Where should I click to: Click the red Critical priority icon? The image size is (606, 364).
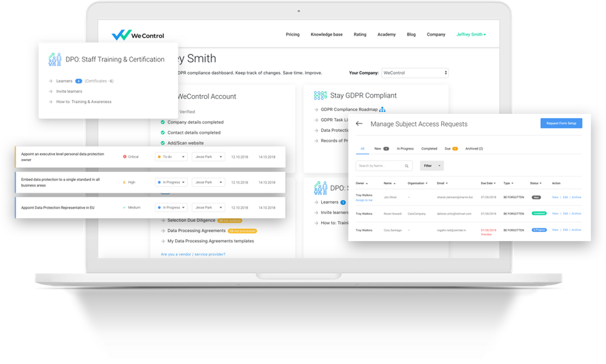tap(124, 156)
